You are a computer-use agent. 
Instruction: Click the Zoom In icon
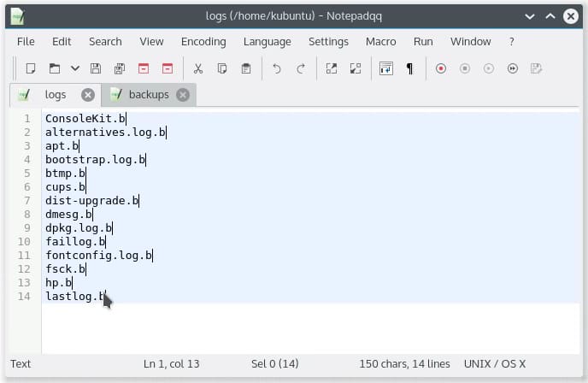click(332, 68)
